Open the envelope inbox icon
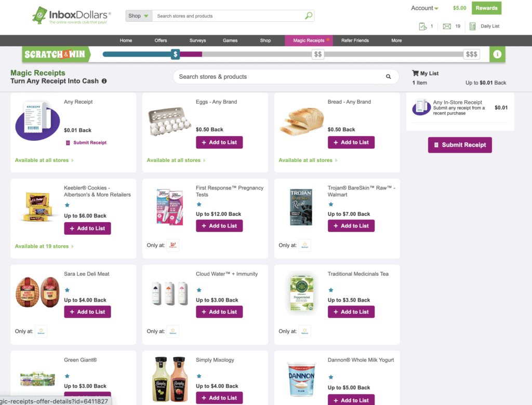This screenshot has width=532, height=405. click(x=447, y=26)
